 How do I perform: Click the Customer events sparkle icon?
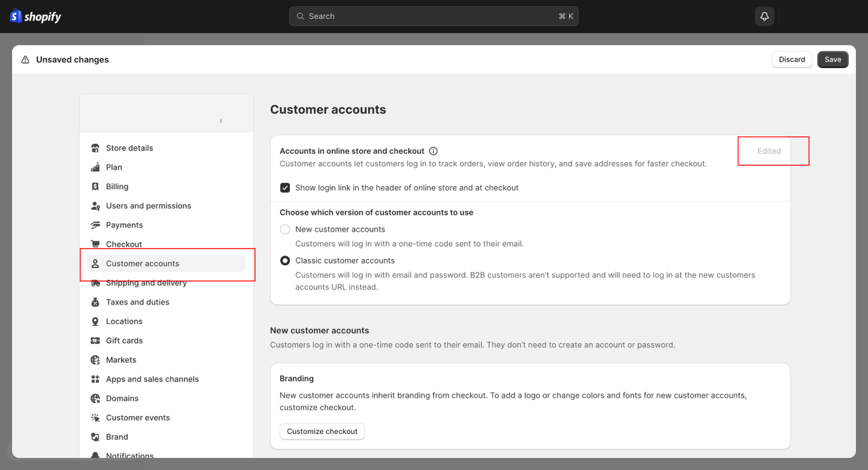pyautogui.click(x=95, y=418)
